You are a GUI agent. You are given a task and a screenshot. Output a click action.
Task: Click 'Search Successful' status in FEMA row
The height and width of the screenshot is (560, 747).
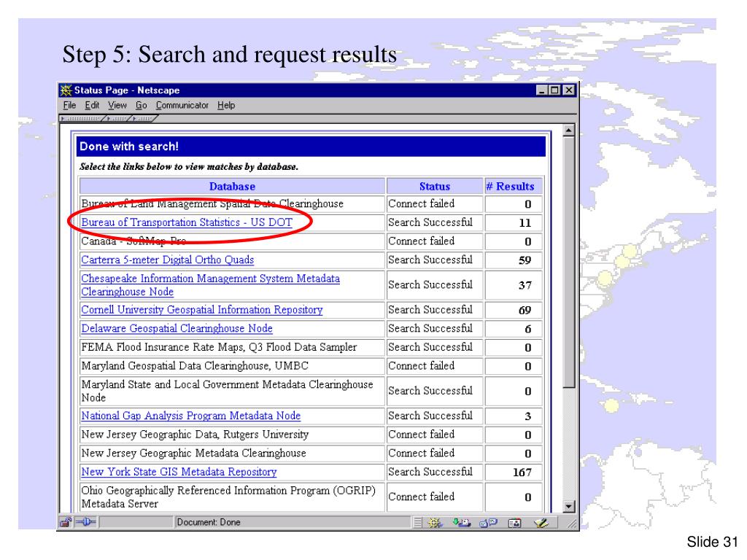tap(430, 347)
